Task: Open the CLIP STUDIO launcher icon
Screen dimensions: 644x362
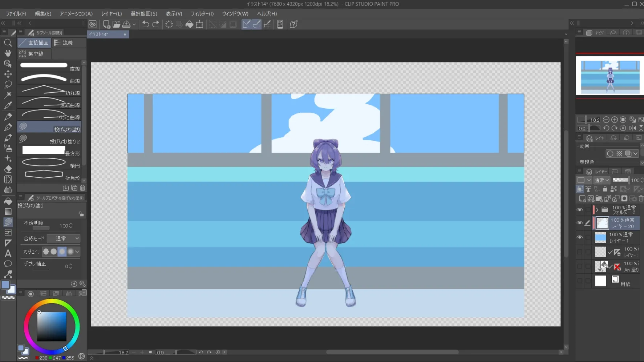Action: coord(93,24)
